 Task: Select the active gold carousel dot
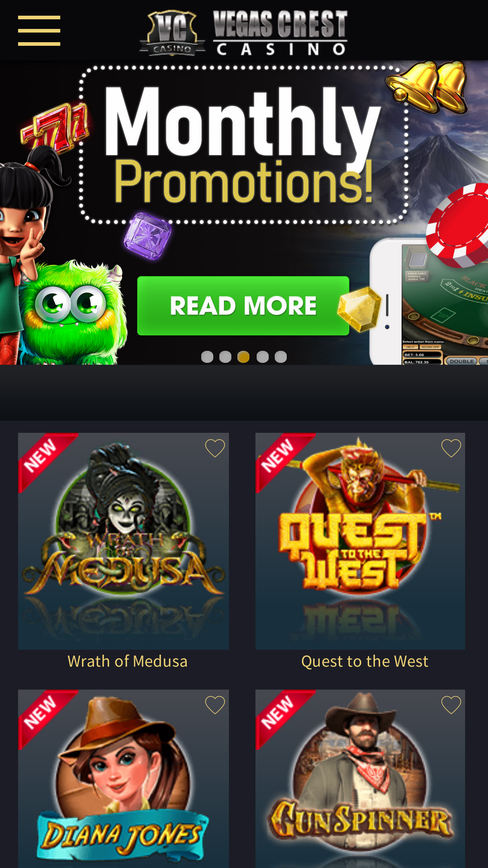click(x=243, y=357)
